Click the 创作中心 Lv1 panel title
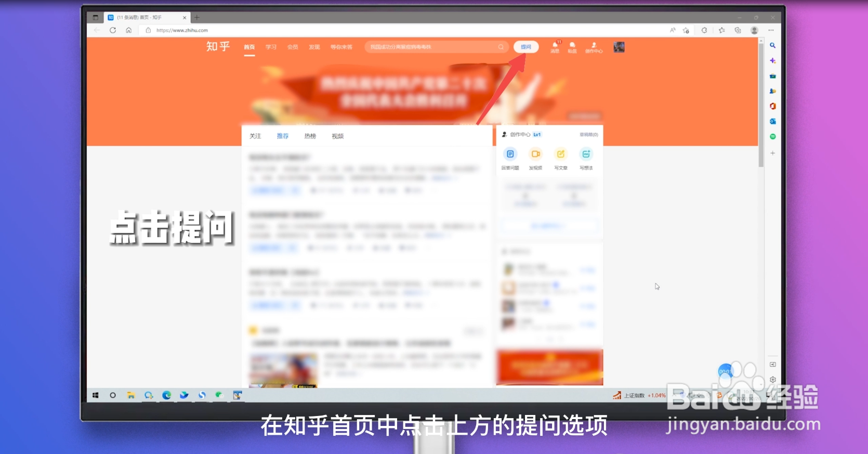868x454 pixels. [x=522, y=135]
